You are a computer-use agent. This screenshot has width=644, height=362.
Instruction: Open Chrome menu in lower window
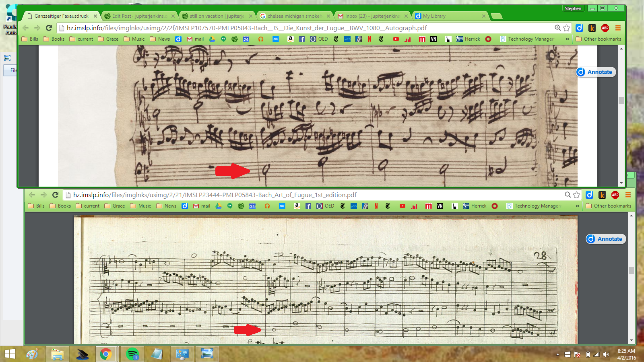pyautogui.click(x=628, y=195)
